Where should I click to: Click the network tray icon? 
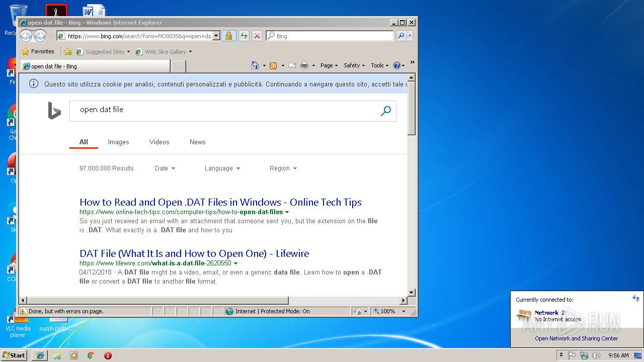point(584,355)
